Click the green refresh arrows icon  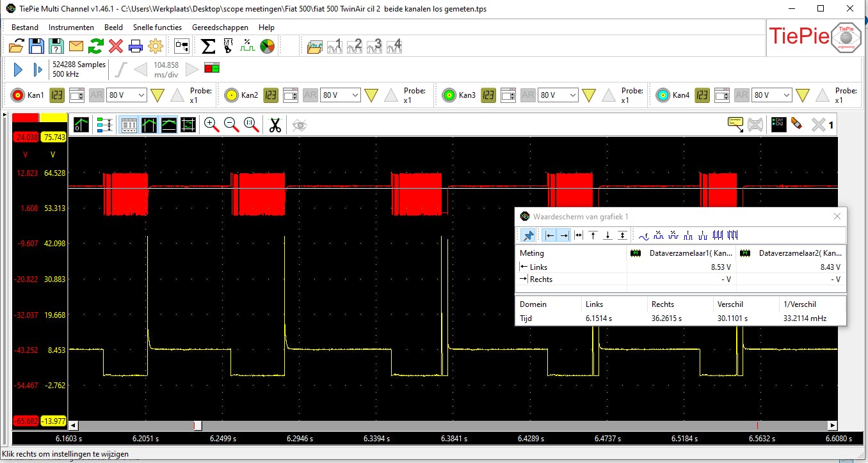click(x=96, y=46)
